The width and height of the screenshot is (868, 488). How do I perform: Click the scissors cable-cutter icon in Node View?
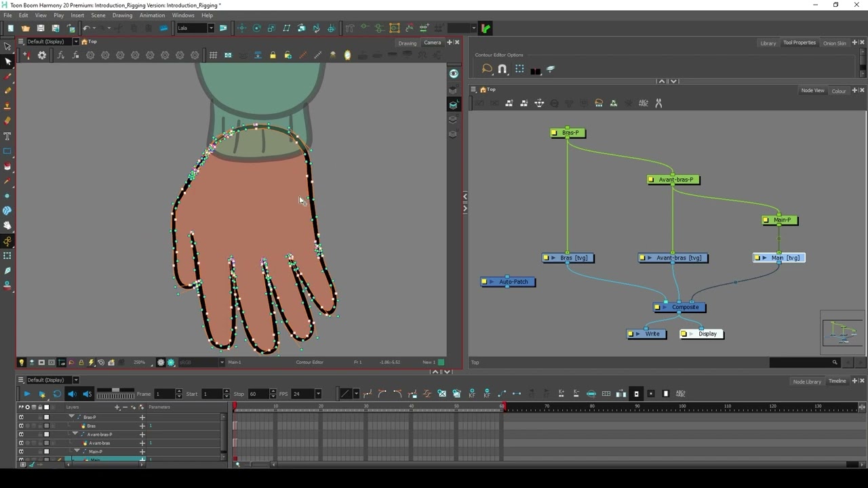[658, 103]
